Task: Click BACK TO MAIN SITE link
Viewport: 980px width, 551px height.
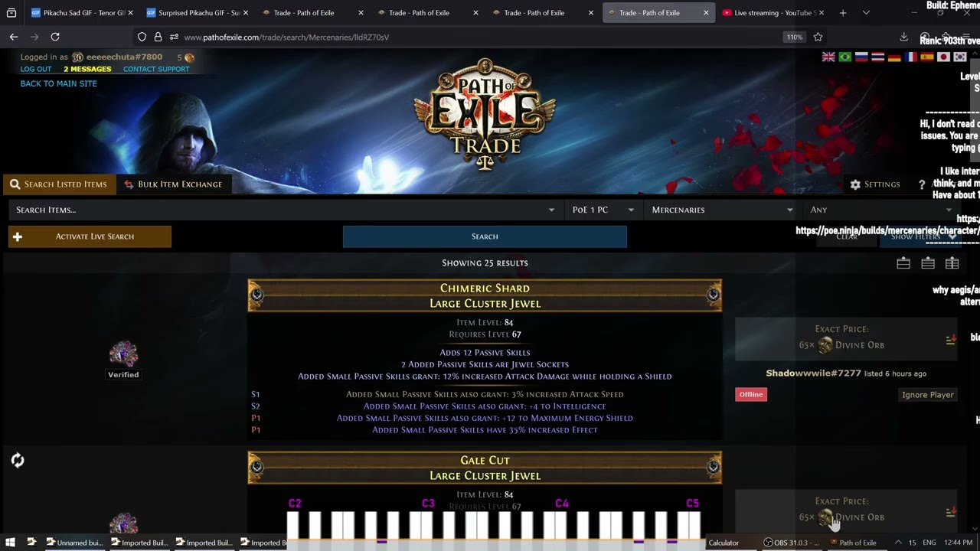Action: point(59,83)
